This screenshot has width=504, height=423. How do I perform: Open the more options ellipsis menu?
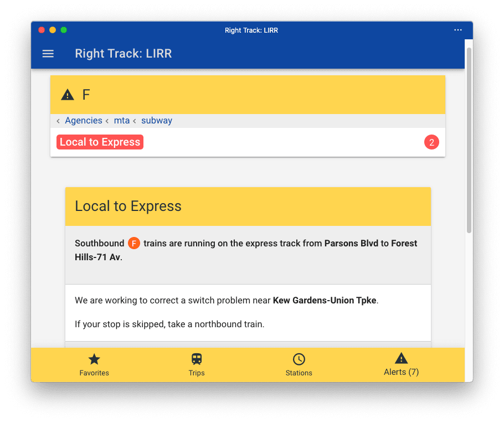458,30
